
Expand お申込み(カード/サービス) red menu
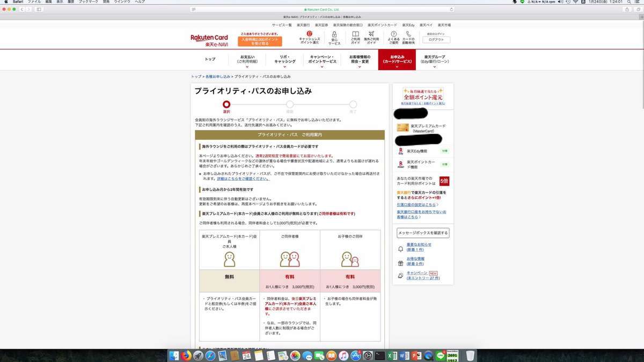click(397, 60)
